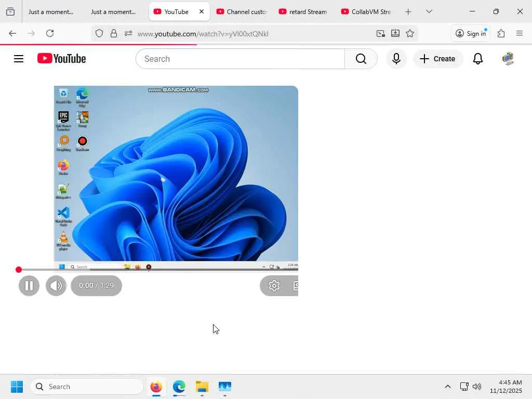
Task: Expand the list all tabs dropdown
Action: point(429,11)
